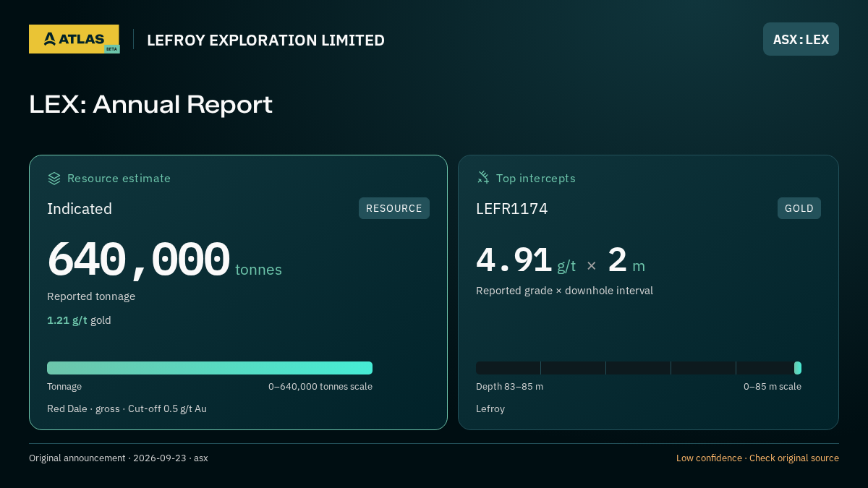Click the layers icon beside Resource estimate
868x488 pixels.
54,178
